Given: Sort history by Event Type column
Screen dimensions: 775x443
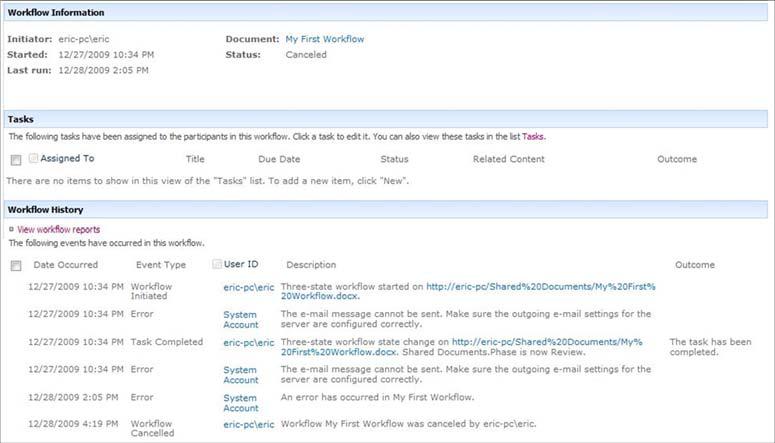Looking at the screenshot, I should point(161,265).
